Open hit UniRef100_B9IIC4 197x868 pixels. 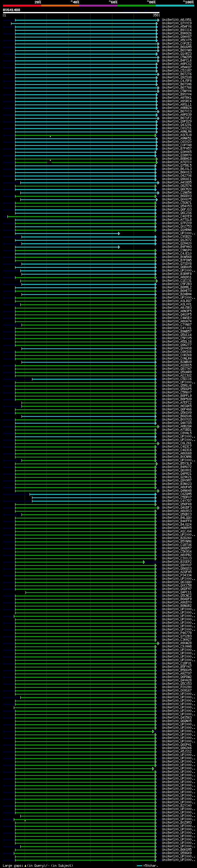[x=176, y=30]
